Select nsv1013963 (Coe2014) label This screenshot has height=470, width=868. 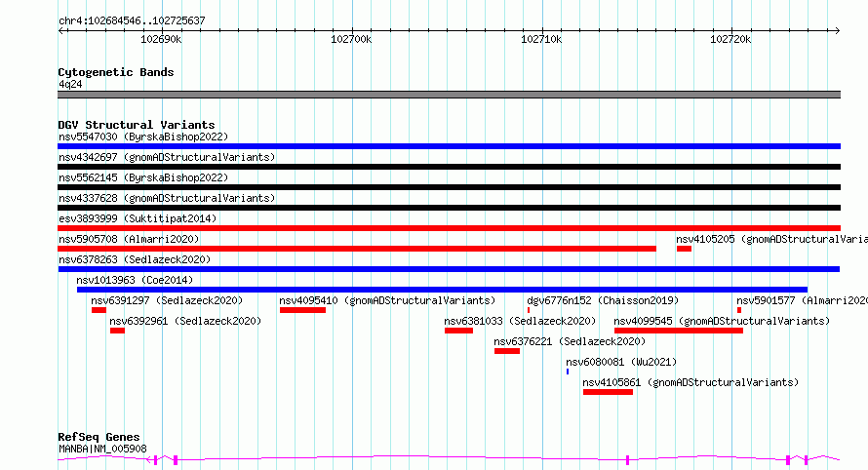click(135, 280)
